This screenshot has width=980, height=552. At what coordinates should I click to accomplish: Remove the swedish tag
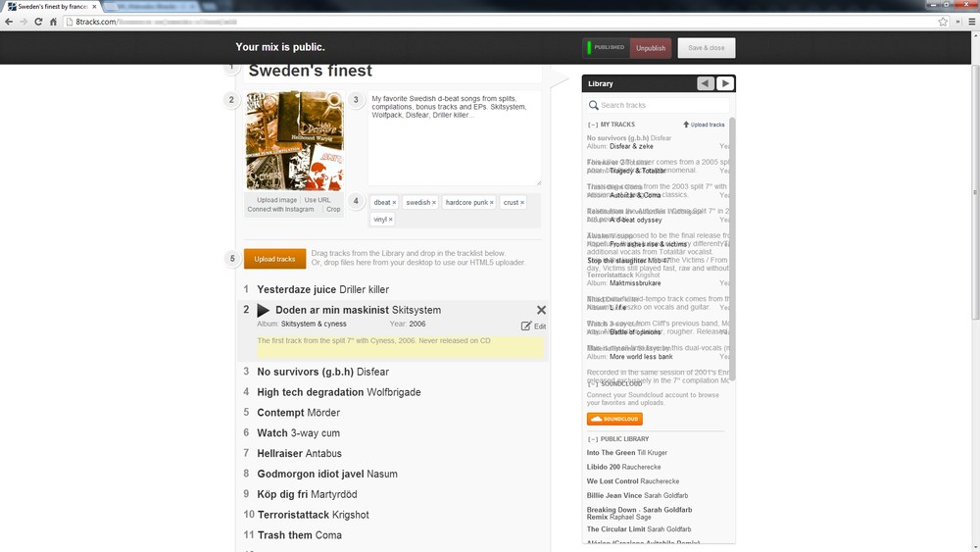434,203
